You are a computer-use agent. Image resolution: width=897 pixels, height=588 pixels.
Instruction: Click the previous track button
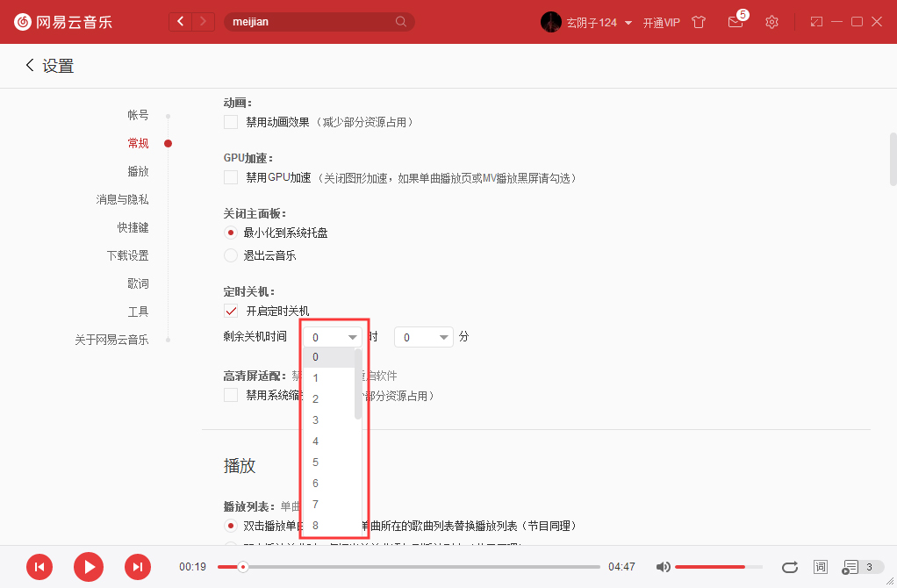tap(39, 567)
